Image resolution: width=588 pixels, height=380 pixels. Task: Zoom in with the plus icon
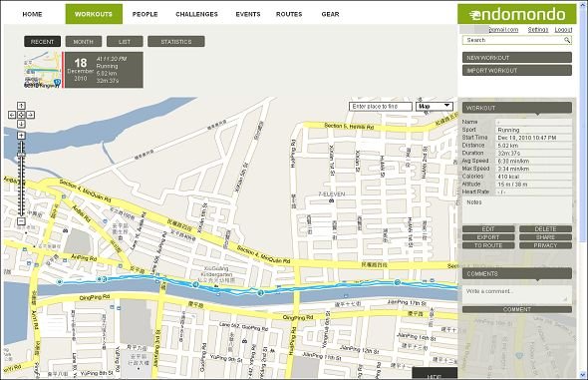click(21, 136)
